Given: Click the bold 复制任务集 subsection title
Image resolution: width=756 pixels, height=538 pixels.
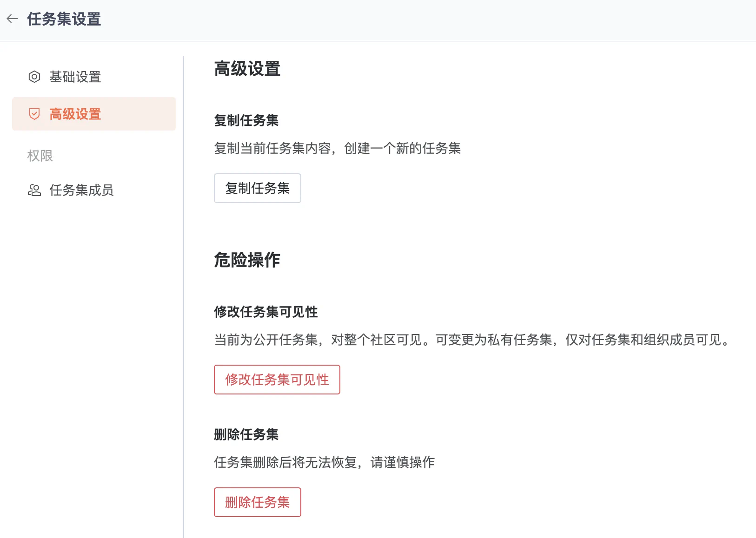Looking at the screenshot, I should (246, 120).
